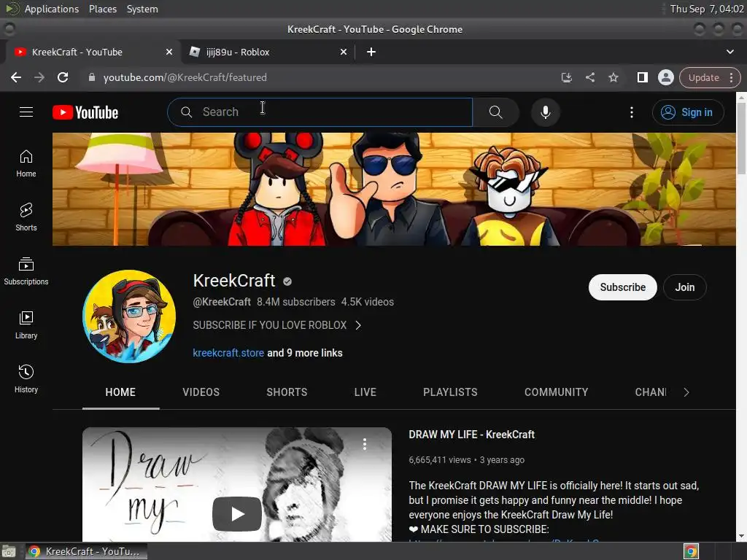Click the page vertical scrollbar thumb
This screenshot has height=560, width=747.
[741, 138]
